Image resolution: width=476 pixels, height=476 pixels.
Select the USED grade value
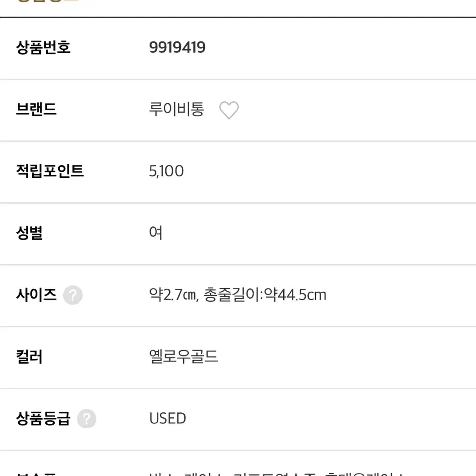click(168, 419)
